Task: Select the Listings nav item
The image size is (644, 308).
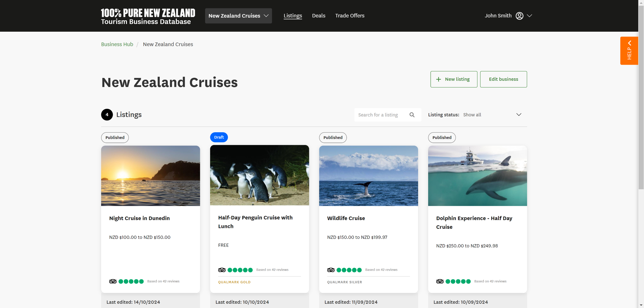Action: coord(293,16)
